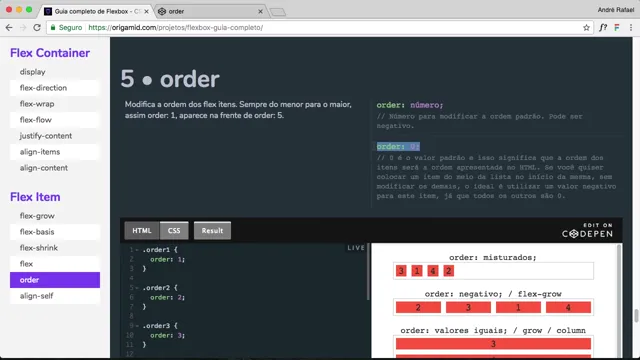640x360 pixels.
Task: Close the Guia completo de Flexbox tab
Action: (147, 11)
